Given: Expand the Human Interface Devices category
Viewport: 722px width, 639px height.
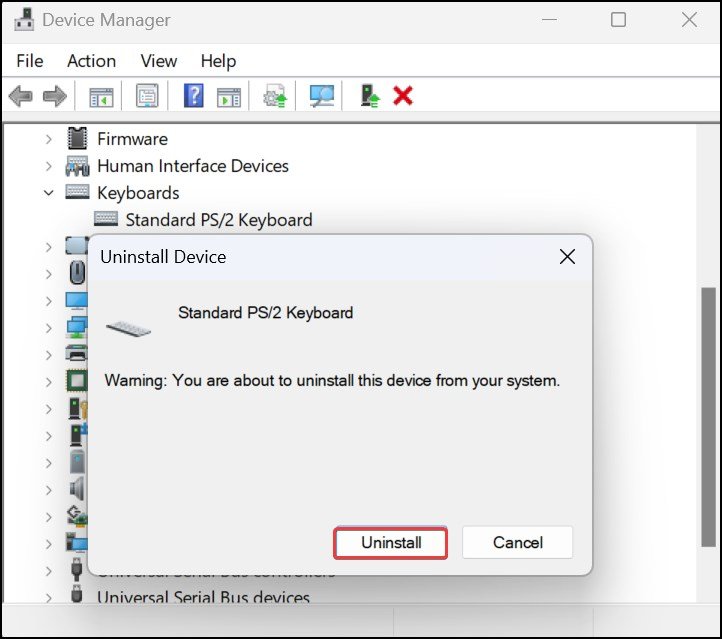Looking at the screenshot, I should (49, 166).
